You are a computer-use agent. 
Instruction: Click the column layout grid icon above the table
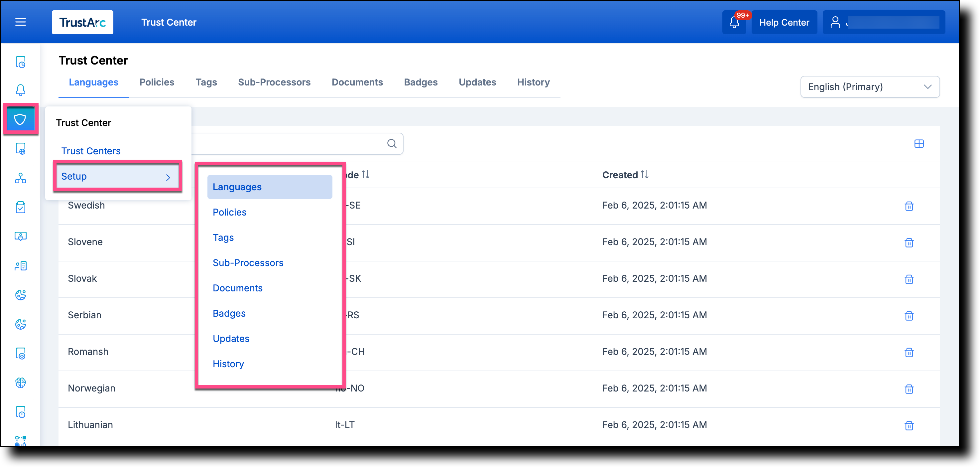tap(919, 143)
